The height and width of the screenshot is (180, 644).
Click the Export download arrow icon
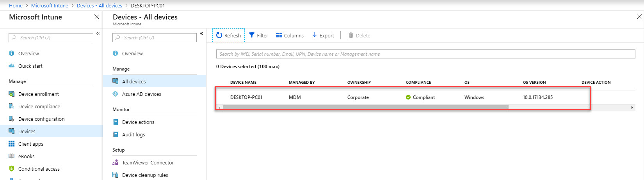coord(315,35)
